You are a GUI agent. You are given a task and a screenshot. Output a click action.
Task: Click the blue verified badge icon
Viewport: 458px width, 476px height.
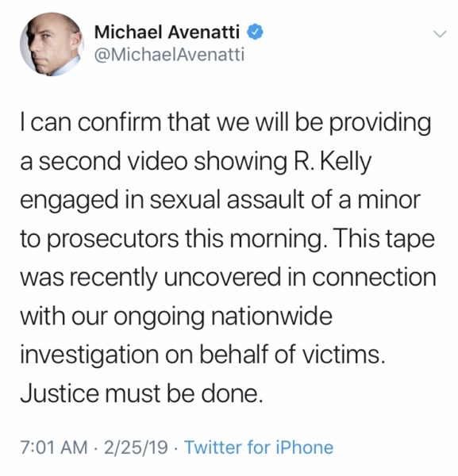[x=255, y=32]
